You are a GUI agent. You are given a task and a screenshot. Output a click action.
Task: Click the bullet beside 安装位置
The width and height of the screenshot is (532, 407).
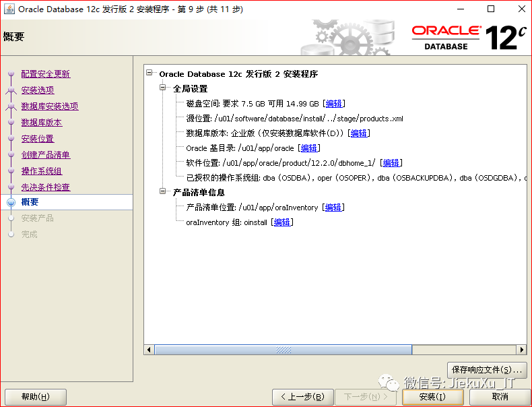pyautogui.click(x=11, y=139)
